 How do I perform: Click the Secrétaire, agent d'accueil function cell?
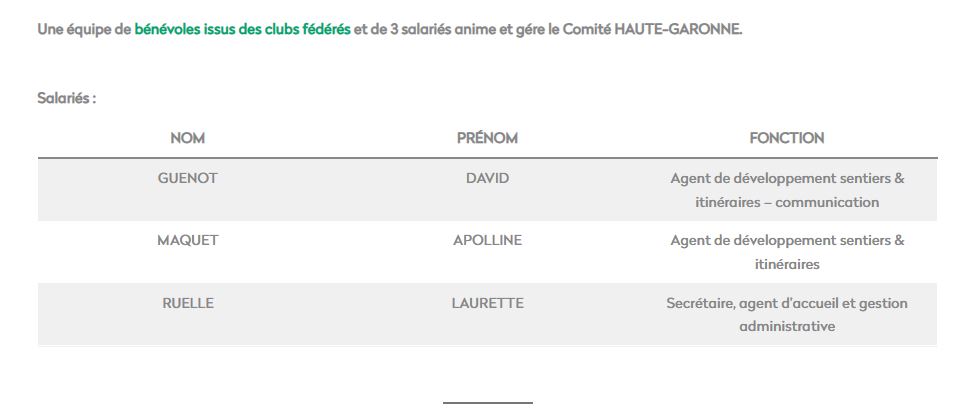(x=787, y=315)
